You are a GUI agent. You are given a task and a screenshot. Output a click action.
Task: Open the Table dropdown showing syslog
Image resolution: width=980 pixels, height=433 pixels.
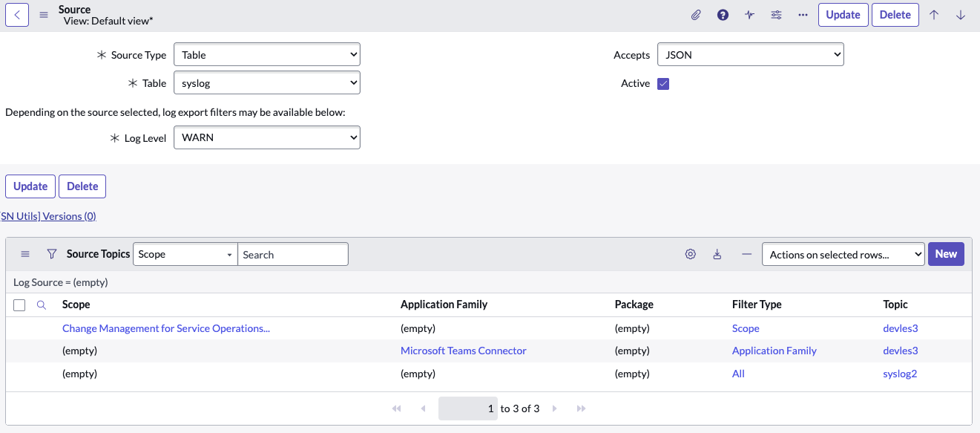point(267,83)
